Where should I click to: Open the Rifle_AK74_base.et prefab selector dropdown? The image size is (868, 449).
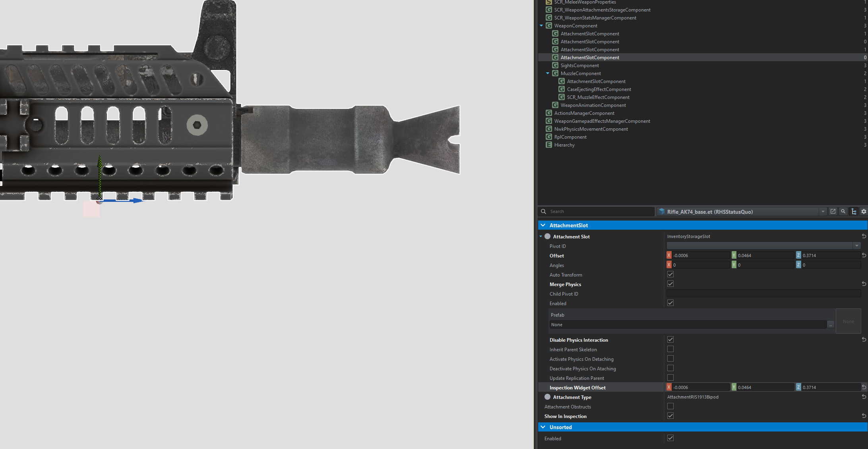point(823,212)
